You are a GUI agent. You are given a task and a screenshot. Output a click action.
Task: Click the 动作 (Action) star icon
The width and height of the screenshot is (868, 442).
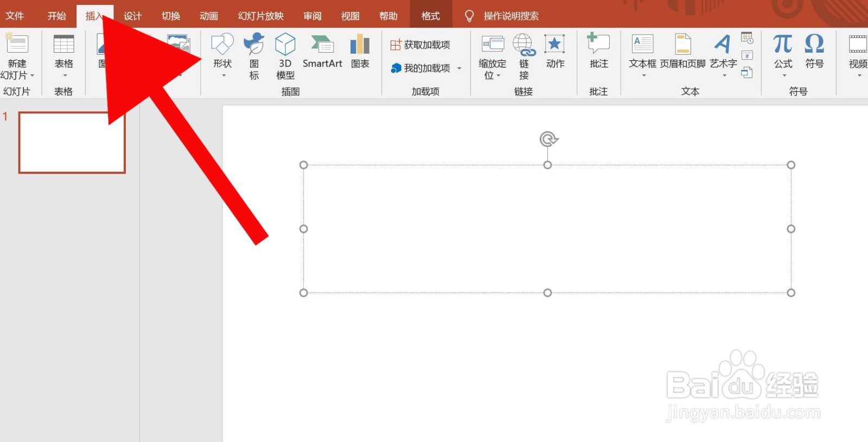point(554,44)
